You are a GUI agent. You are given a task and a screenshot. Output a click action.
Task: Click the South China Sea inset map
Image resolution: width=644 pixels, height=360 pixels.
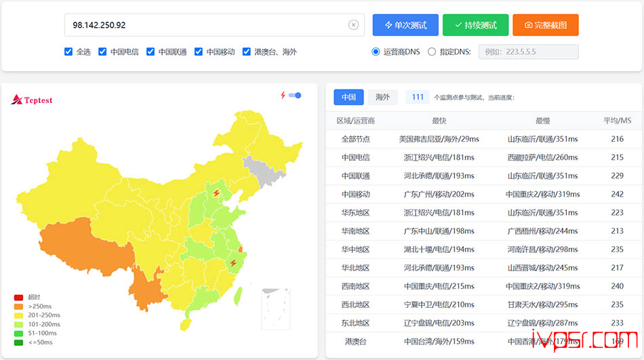[x=276, y=309]
